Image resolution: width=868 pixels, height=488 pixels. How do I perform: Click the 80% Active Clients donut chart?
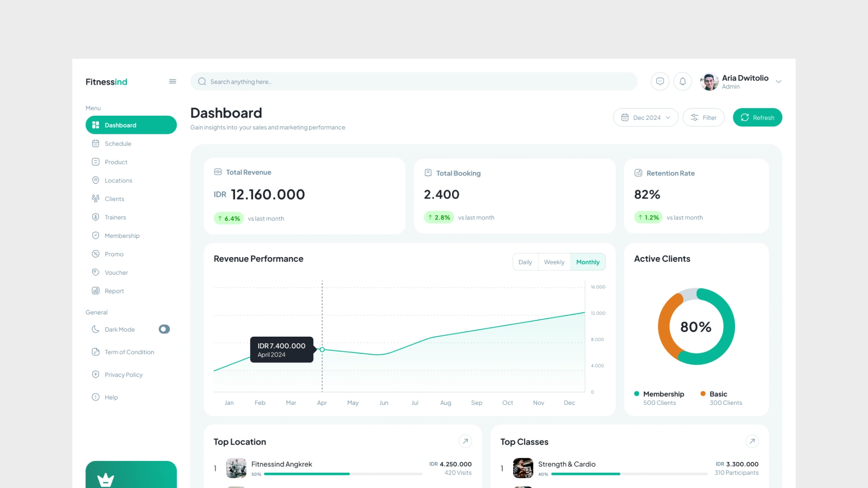(696, 326)
